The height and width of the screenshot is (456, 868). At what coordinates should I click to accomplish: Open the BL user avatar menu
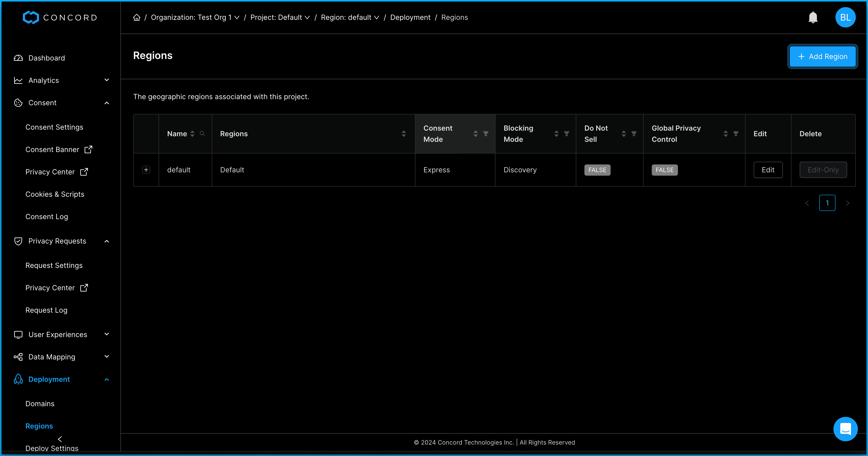click(x=845, y=18)
